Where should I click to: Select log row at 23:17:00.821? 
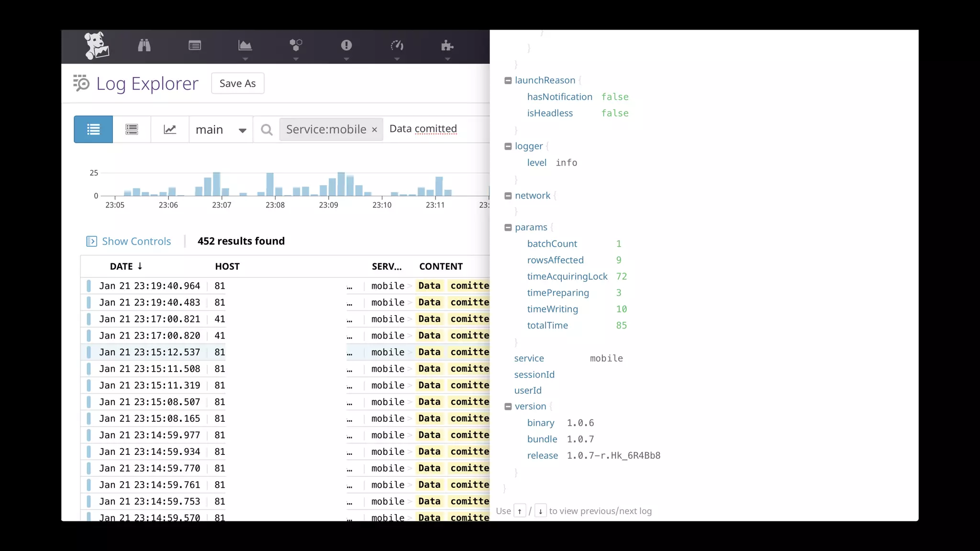(x=149, y=319)
